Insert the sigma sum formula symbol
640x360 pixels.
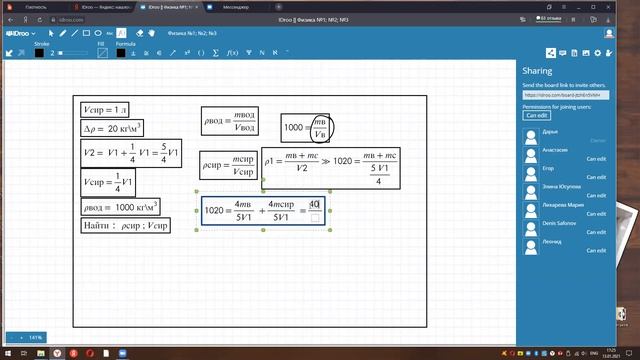coord(216,53)
